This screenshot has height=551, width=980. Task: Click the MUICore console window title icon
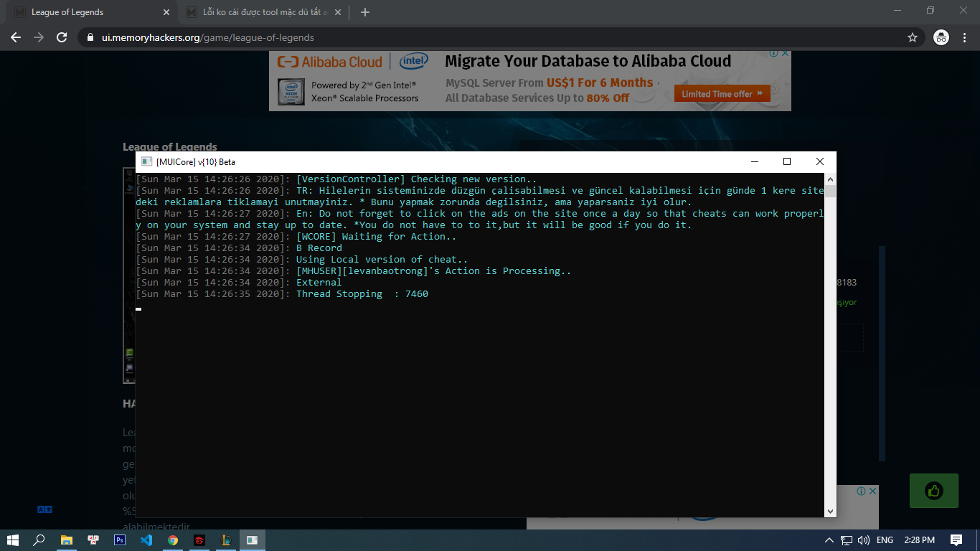coord(146,161)
